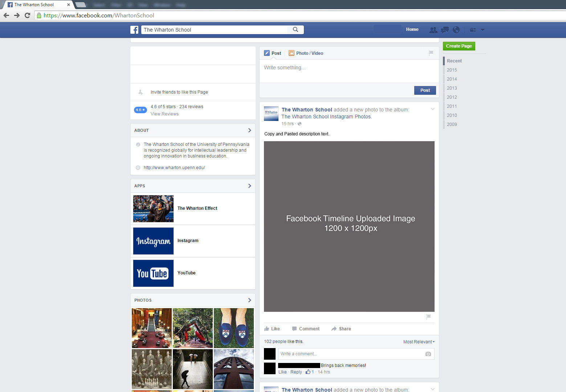
Task: Open the umbrella silhouette photo thumbnail
Action: [193, 369]
